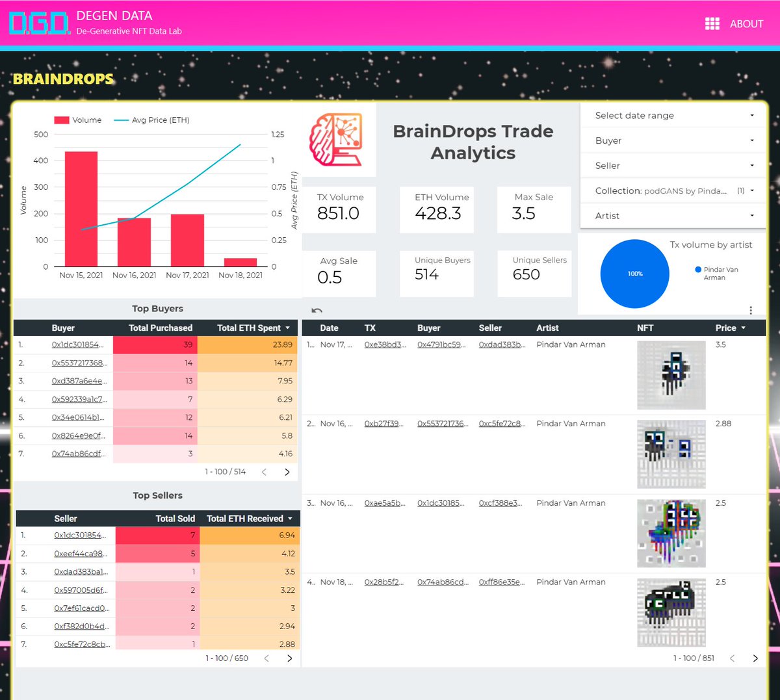The image size is (780, 700).
Task: Click the Pindar Van Arman legend dot
Action: tap(698, 269)
